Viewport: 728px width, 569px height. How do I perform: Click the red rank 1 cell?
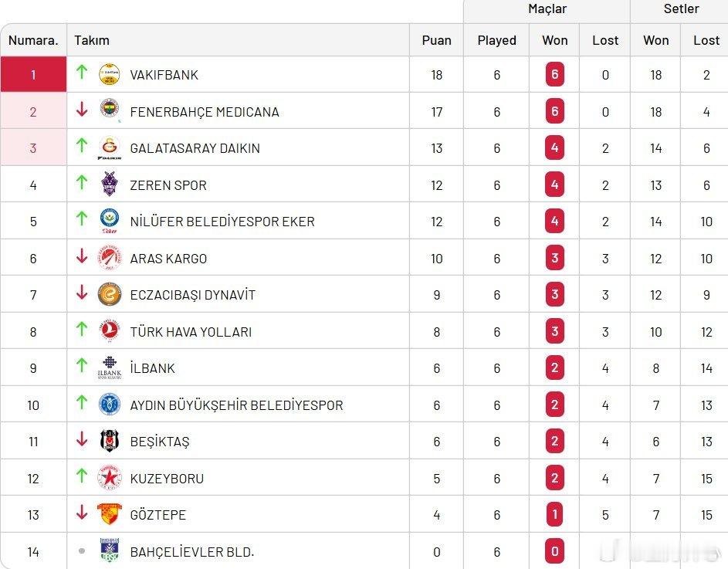click(x=33, y=75)
